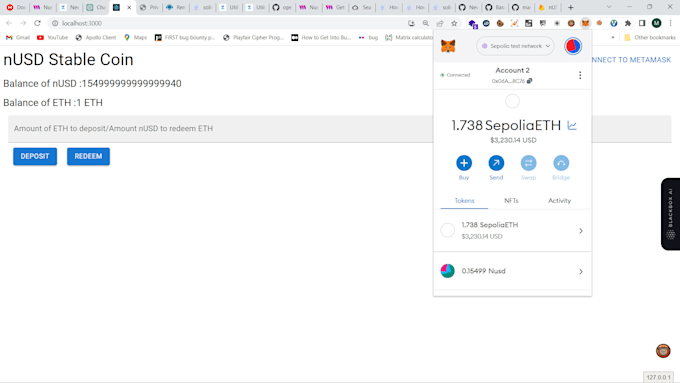Click the forward navigation arrow
This screenshot has width=680, height=383.
[x=23, y=23]
